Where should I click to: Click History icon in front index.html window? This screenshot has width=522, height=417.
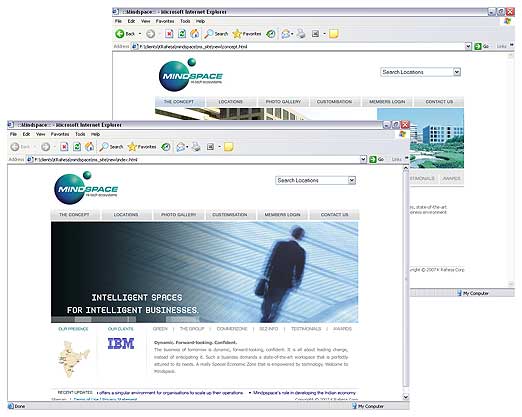[166, 147]
